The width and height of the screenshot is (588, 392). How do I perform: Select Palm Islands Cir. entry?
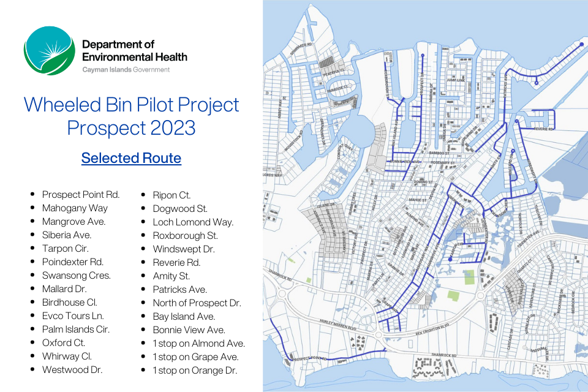pos(75,330)
